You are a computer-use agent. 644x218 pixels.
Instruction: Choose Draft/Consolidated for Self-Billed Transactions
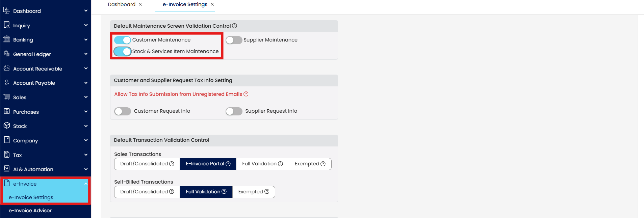pos(147,192)
